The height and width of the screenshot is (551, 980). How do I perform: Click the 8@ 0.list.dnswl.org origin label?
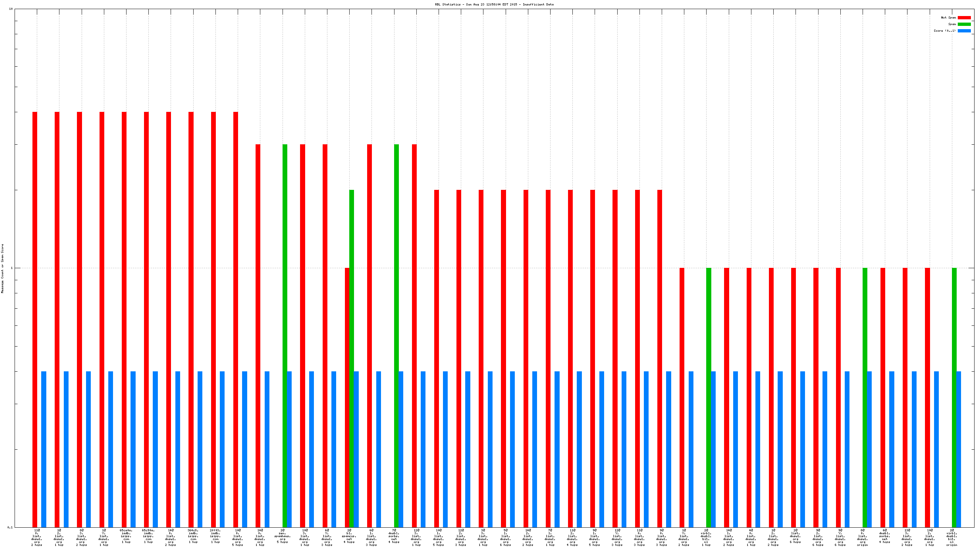pyautogui.click(x=863, y=538)
